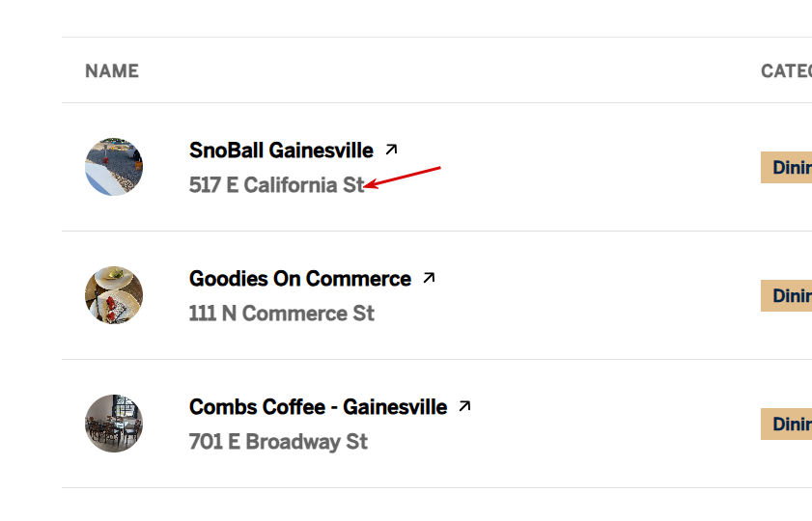This screenshot has height=521, width=812.
Task: Open SnoBall Gainesville external link arrow
Action: pos(391,150)
